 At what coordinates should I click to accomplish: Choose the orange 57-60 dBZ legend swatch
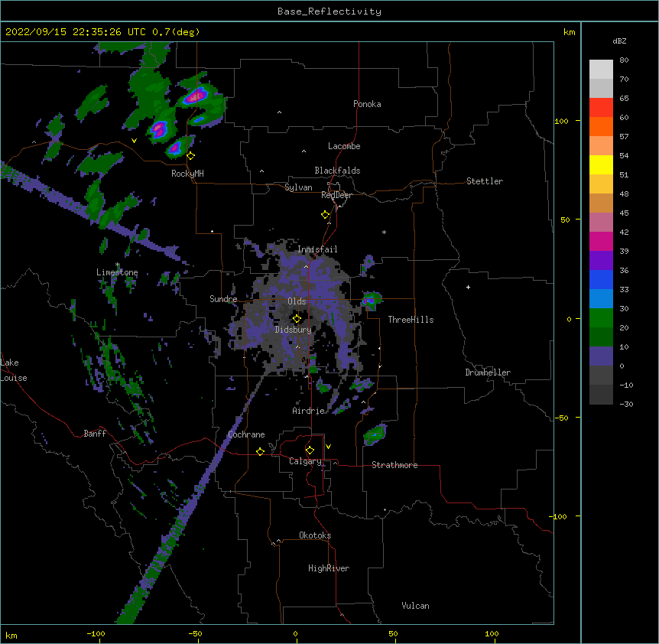tap(601, 127)
